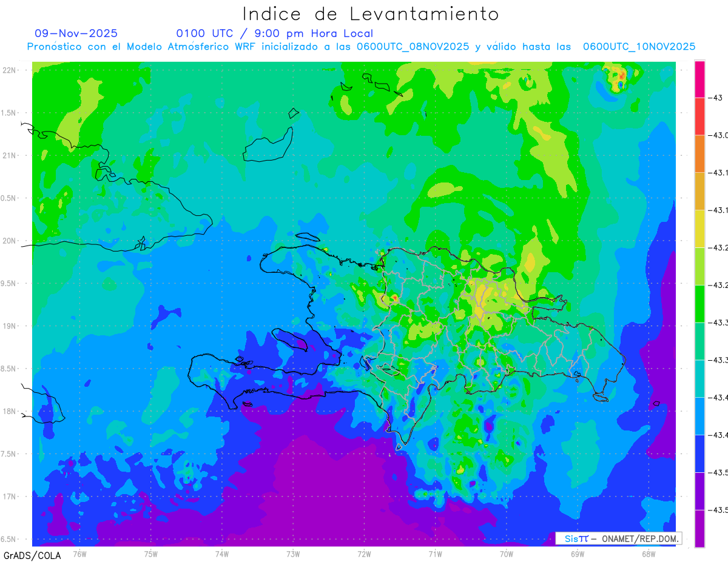Click the '71W' longitude label
This screenshot has height=562, width=728.
[x=435, y=554]
